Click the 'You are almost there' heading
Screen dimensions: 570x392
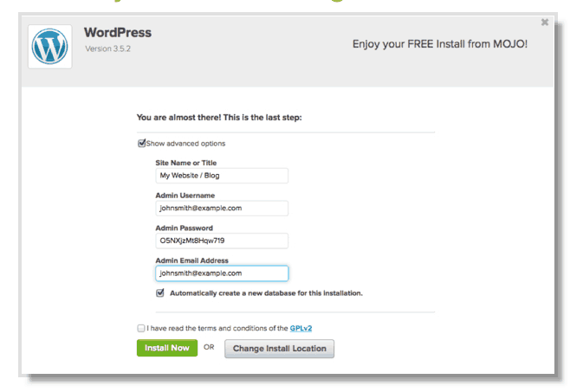[x=219, y=118]
